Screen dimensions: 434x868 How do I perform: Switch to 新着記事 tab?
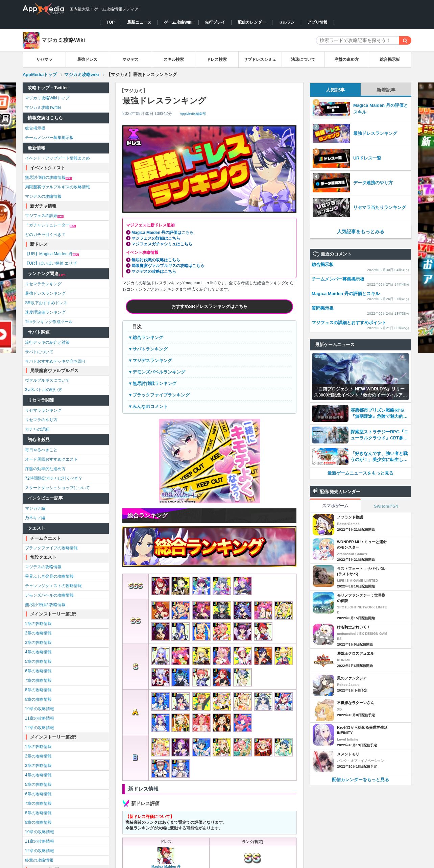[386, 90]
